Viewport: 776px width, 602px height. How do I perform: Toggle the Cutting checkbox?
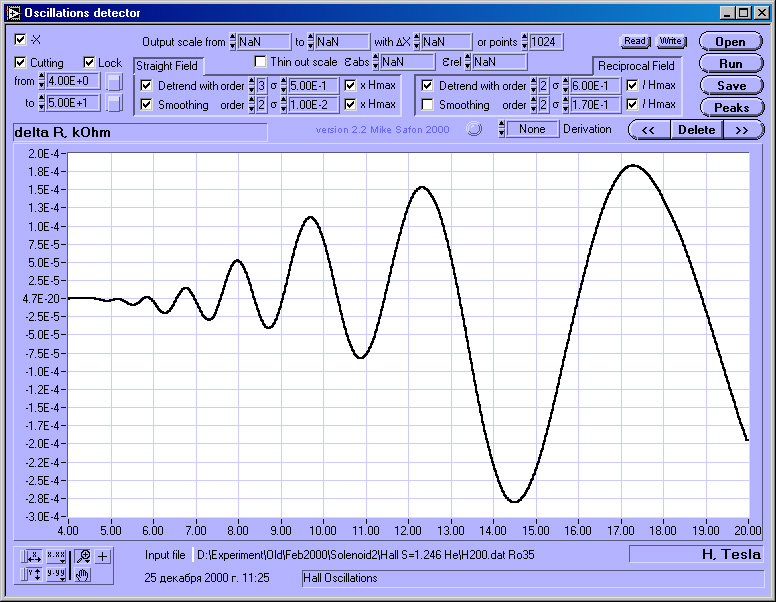[x=20, y=62]
